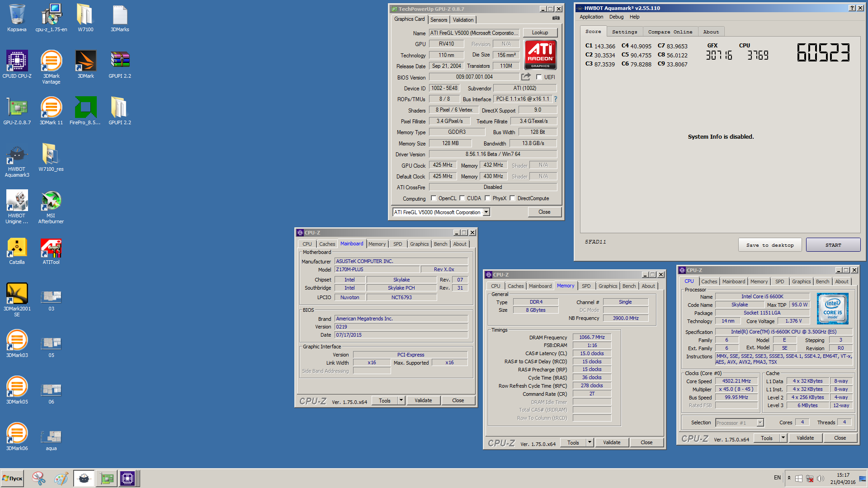This screenshot has width=868, height=488.
Task: Click Validate in CPU-Z CPU window
Action: 805,438
